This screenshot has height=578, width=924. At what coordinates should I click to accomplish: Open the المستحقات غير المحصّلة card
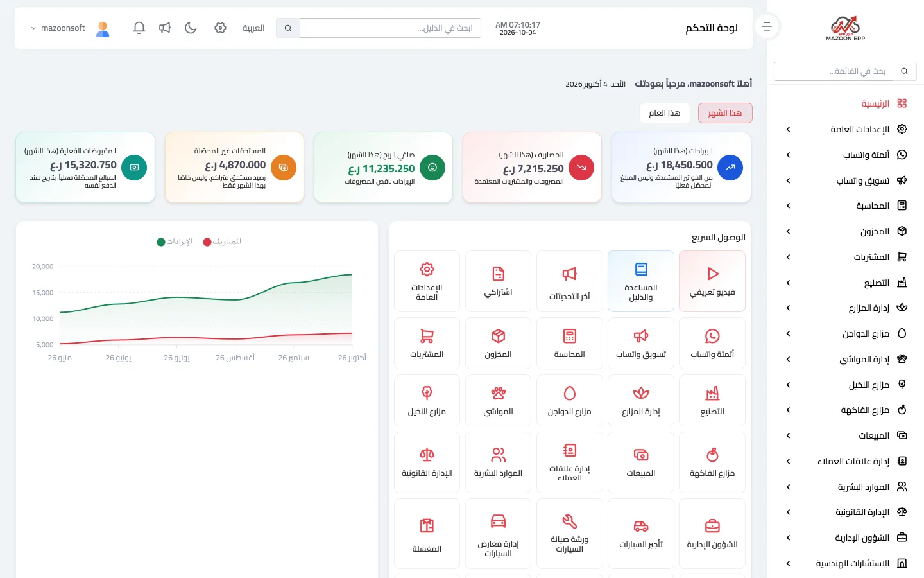(234, 168)
